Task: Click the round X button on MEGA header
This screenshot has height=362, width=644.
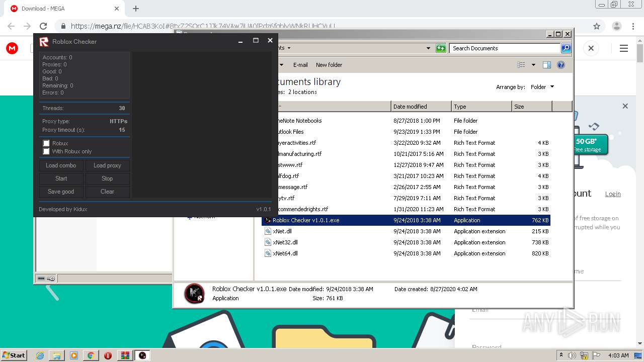Action: click(x=591, y=48)
